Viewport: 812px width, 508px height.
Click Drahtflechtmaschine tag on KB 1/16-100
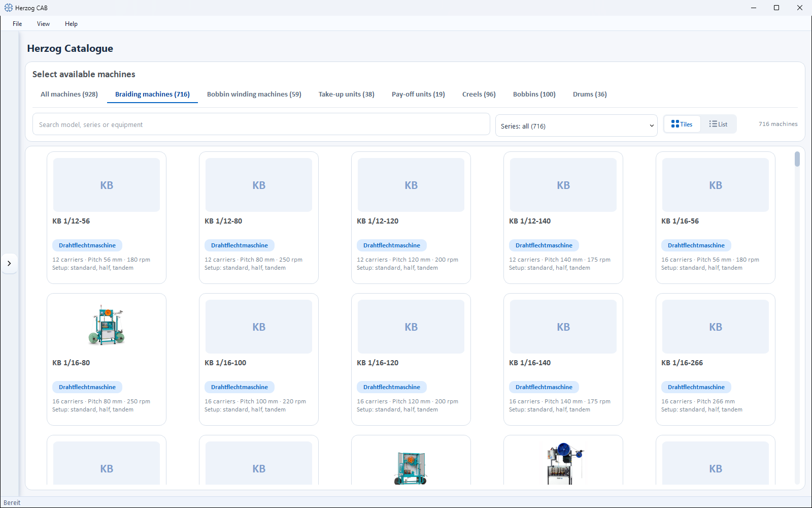[x=240, y=387]
